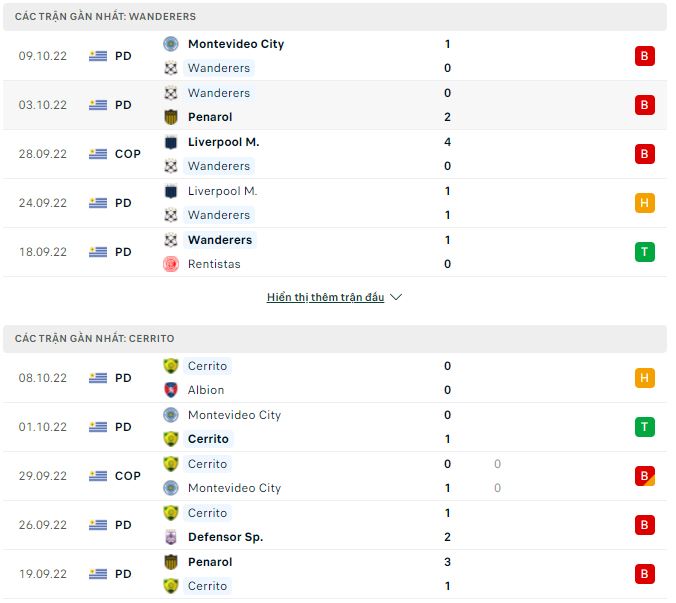Expand the list with the "Hiển thị thêm trận đấu" chevron
Viewport: 676px width, 603px height.
point(396,297)
